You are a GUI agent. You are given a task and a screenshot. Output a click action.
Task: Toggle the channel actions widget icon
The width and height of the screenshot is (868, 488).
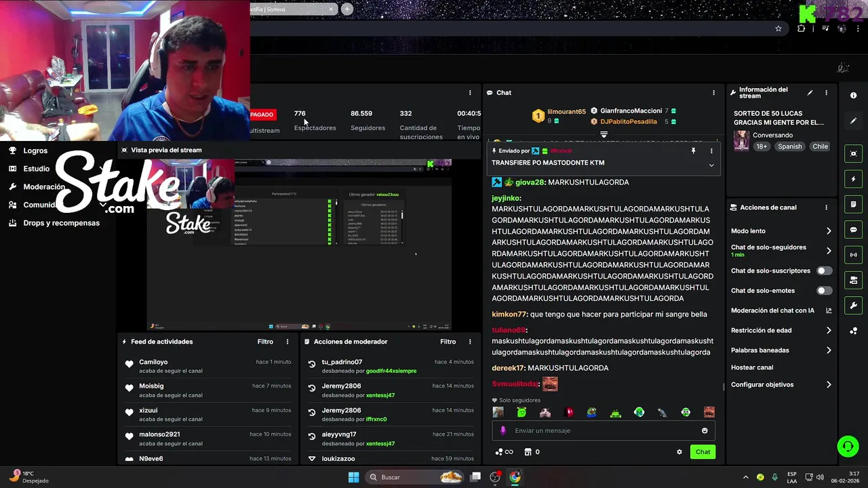(853, 280)
